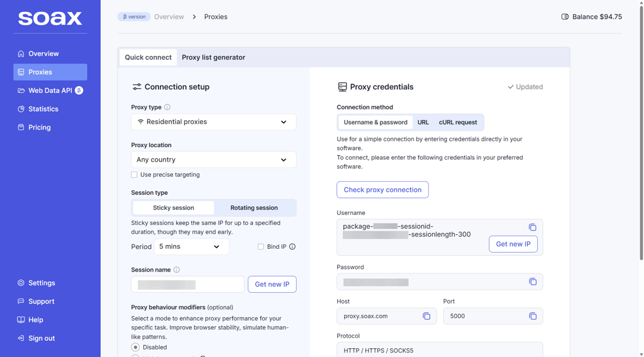Click the breadcrumb chevron arrow
The width and height of the screenshot is (644, 357).
[194, 17]
